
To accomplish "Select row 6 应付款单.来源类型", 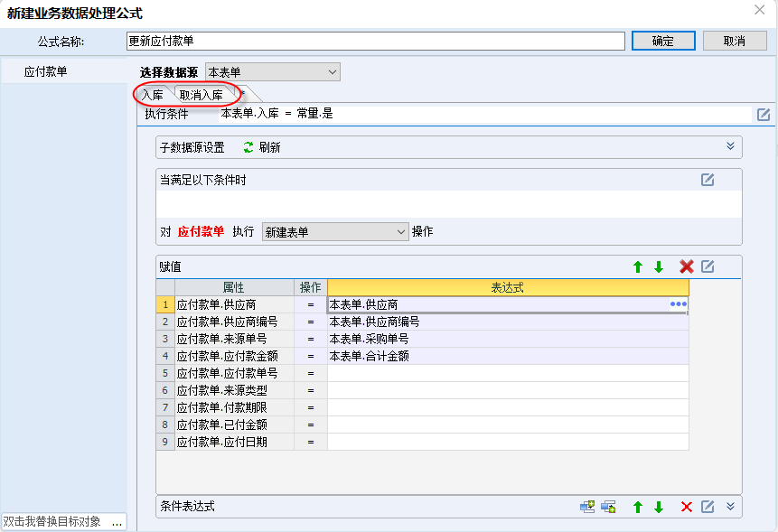I will pyautogui.click(x=234, y=391).
